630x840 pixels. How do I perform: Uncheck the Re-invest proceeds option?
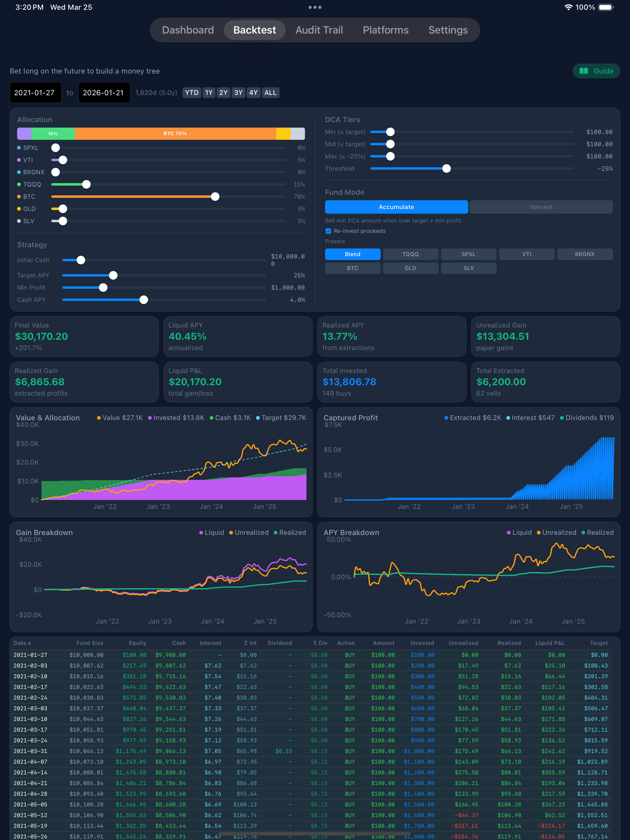click(328, 231)
